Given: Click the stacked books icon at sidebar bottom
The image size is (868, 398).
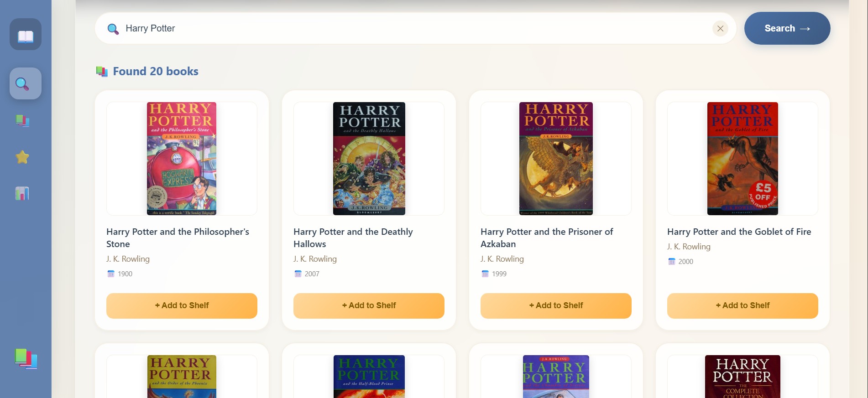Looking at the screenshot, I should point(26,359).
